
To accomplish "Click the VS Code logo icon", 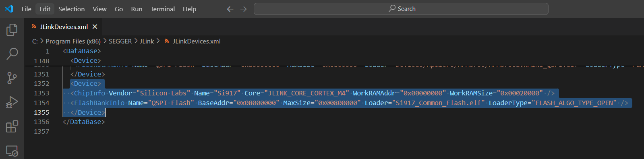I will click(9, 9).
